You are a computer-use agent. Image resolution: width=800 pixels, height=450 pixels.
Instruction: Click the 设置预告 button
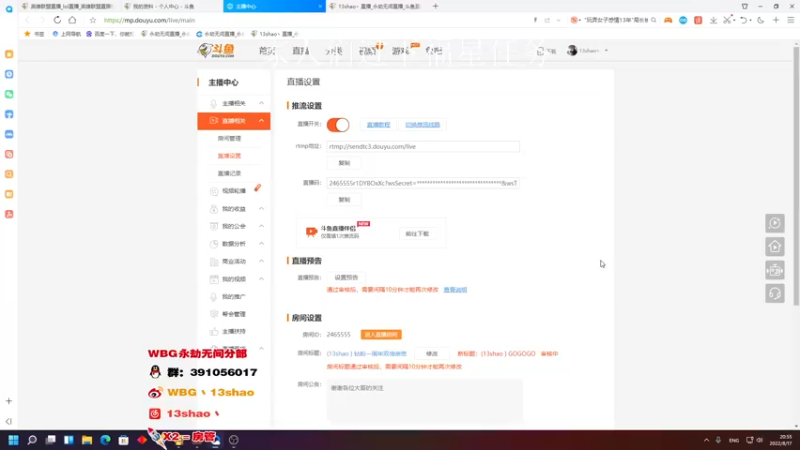click(346, 278)
